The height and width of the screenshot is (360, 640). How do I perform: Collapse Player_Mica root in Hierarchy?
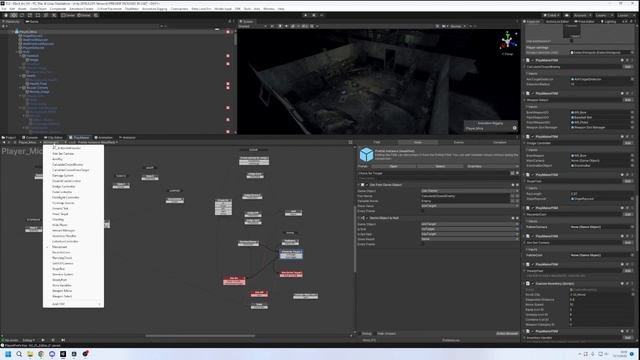(13, 31)
